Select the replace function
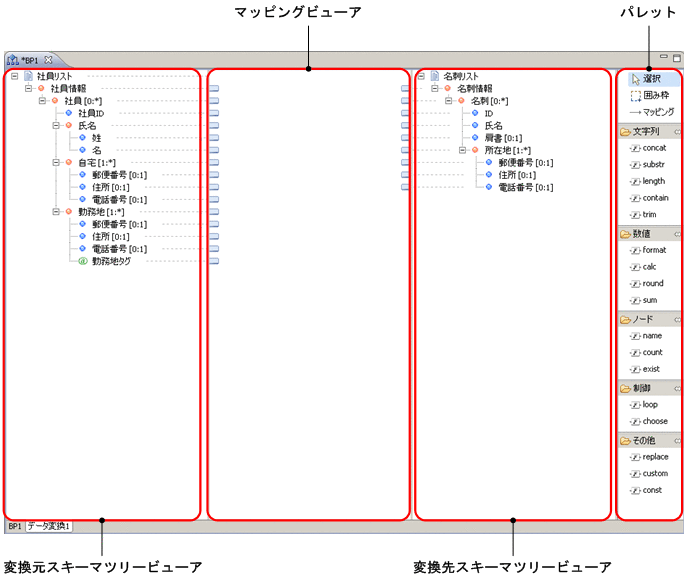Screen dimensions: 687x579 tap(649, 457)
